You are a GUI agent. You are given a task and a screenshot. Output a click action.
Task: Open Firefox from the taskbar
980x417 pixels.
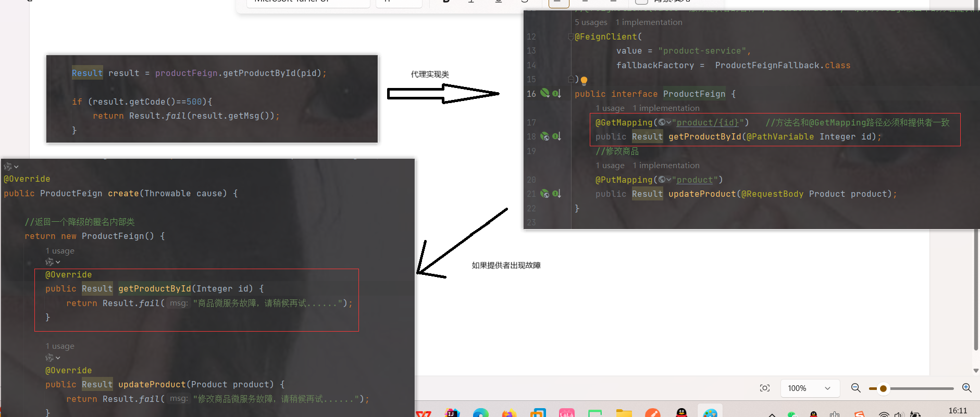(x=508, y=414)
